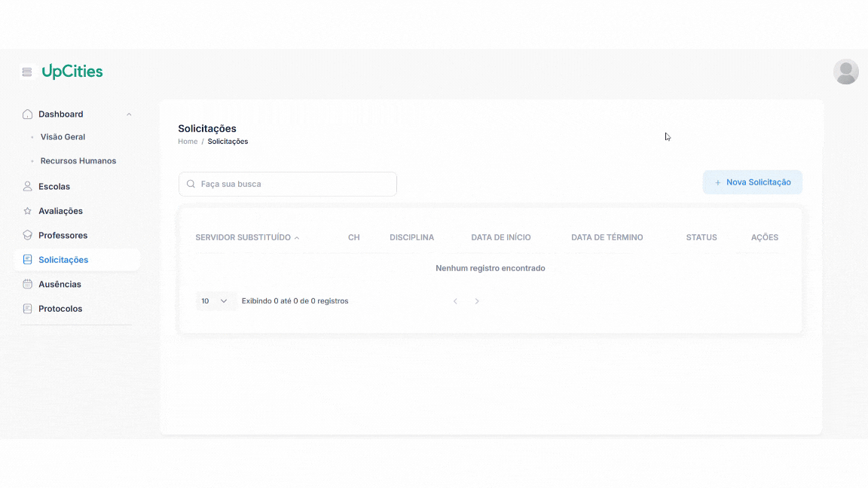Navigate to Professores
Image resolution: width=868 pixels, height=488 pixels.
click(x=63, y=235)
